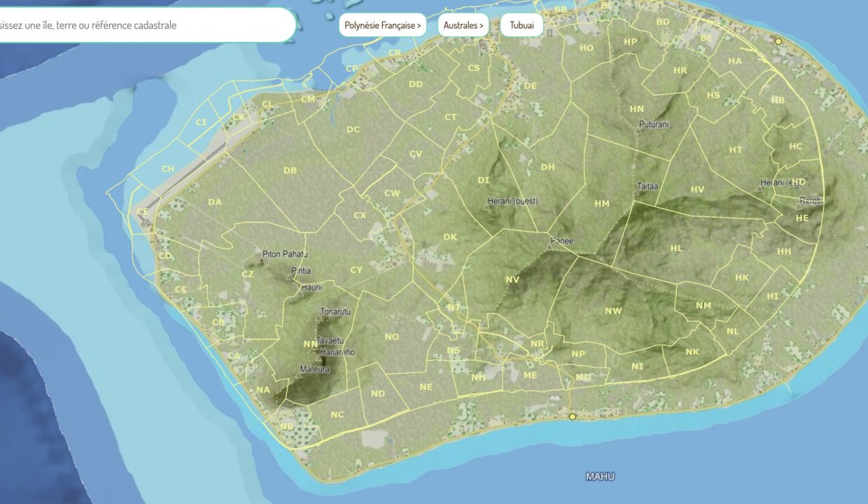Click the Puturani peak triangle marker
This screenshot has height=504, width=868.
point(637,131)
